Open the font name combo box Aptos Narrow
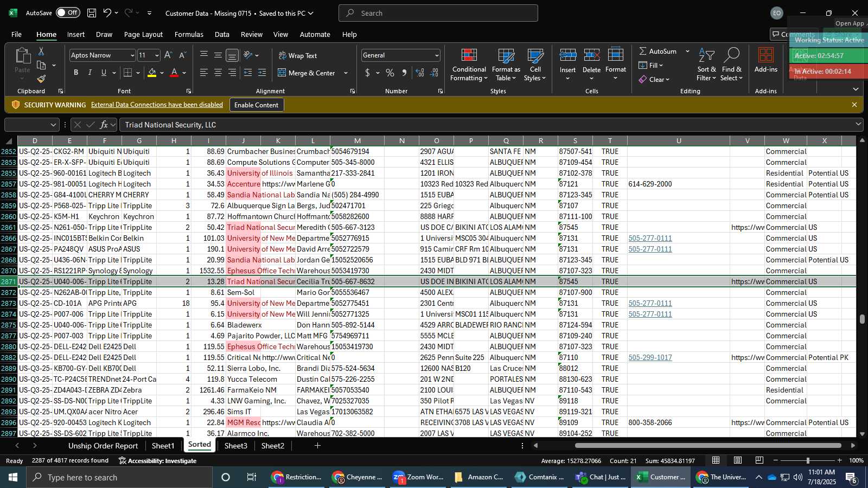This screenshot has width=868, height=488. click(102, 55)
